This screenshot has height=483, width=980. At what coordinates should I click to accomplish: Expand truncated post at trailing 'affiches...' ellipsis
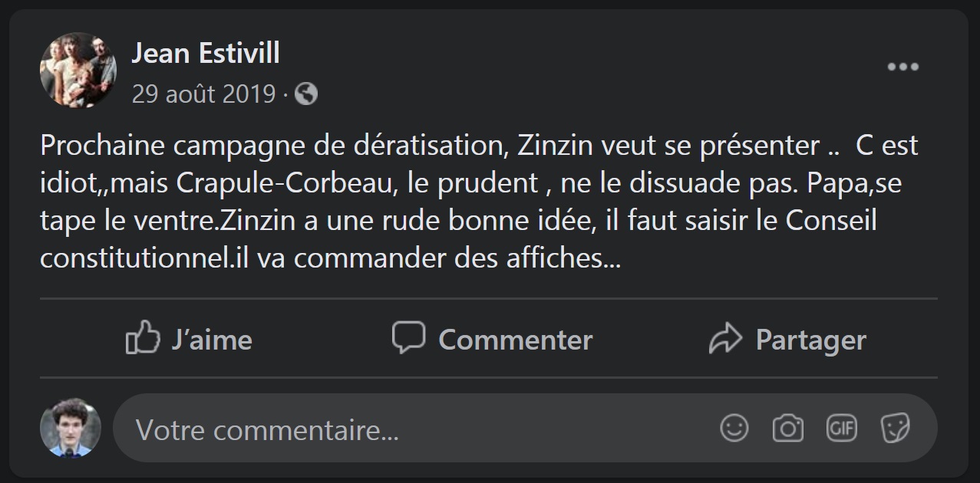pyautogui.click(x=611, y=259)
